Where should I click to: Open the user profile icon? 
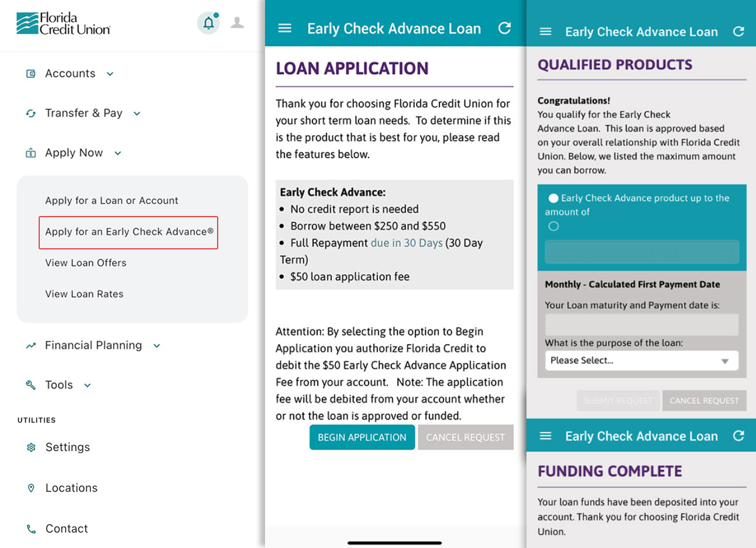[x=237, y=23]
